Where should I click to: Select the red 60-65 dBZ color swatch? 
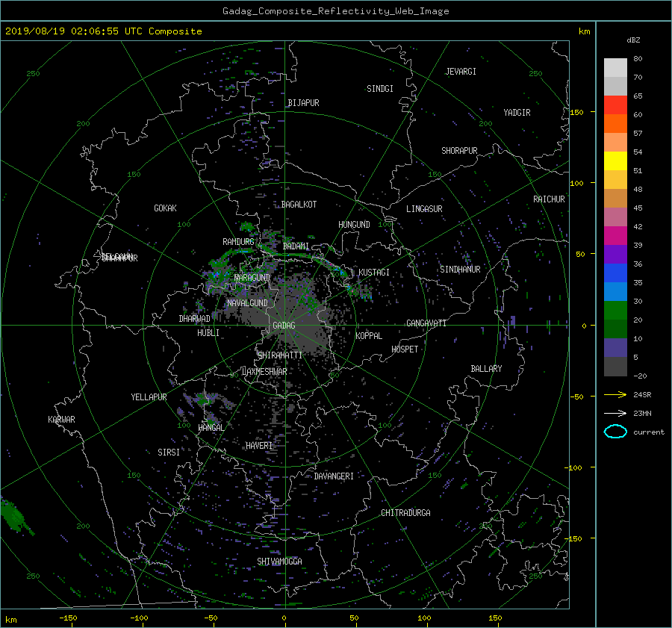[x=615, y=105]
